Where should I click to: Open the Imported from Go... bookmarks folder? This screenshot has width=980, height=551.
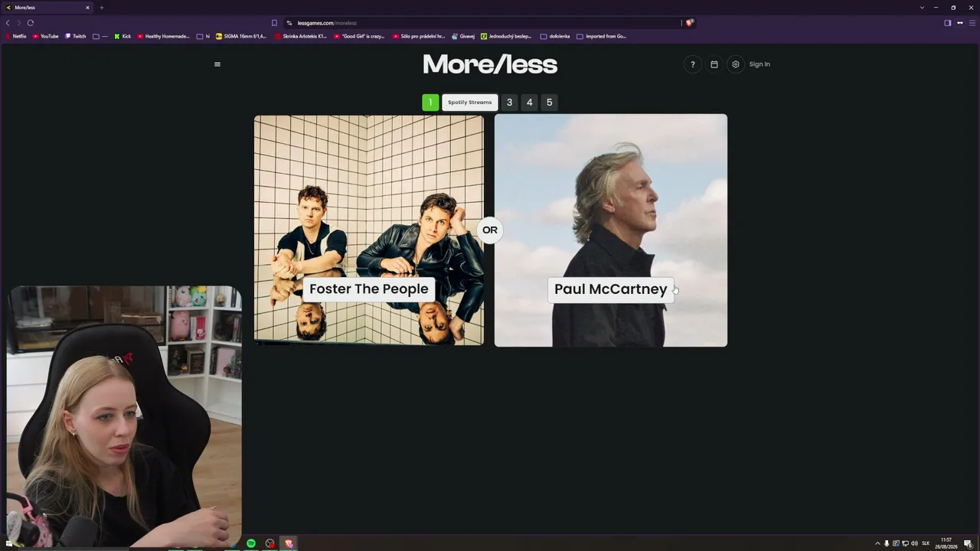(602, 36)
